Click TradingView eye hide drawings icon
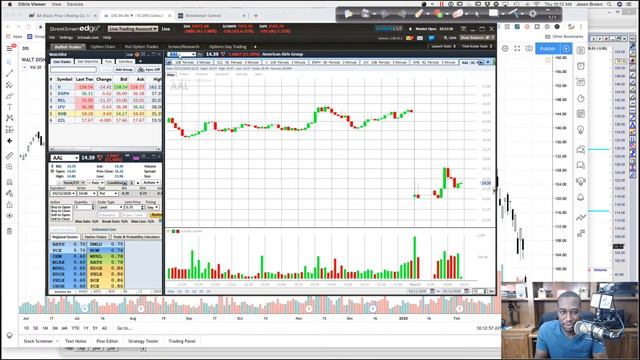The image size is (640, 360). [x=9, y=216]
